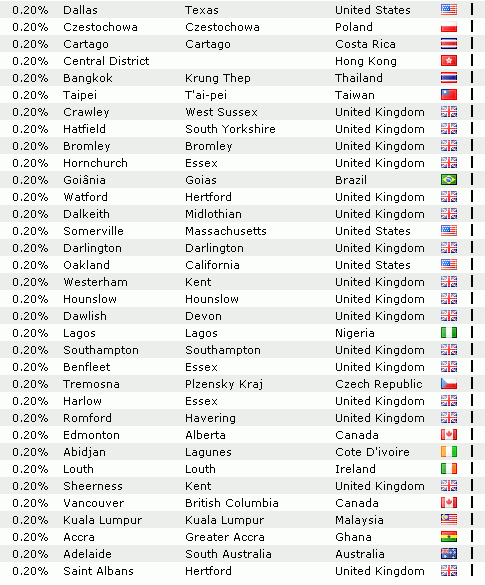The image size is (485, 585).
Task: Click the Nigeria flag in Lagos row
Action: click(x=448, y=333)
